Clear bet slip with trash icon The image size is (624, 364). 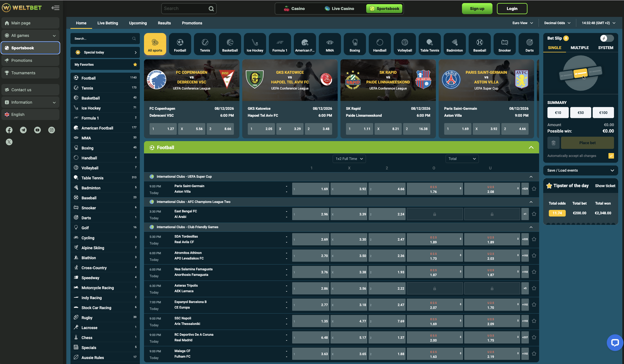[553, 143]
